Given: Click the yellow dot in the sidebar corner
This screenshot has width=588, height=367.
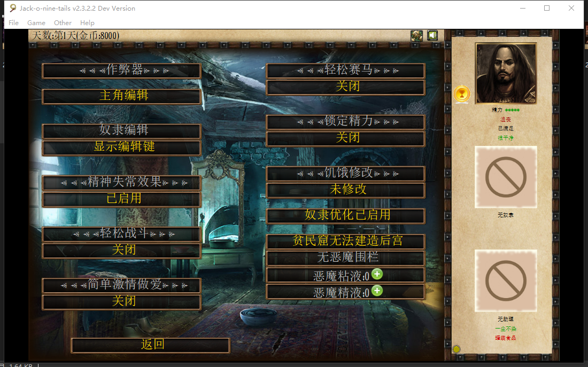Looking at the screenshot, I should pos(457,349).
